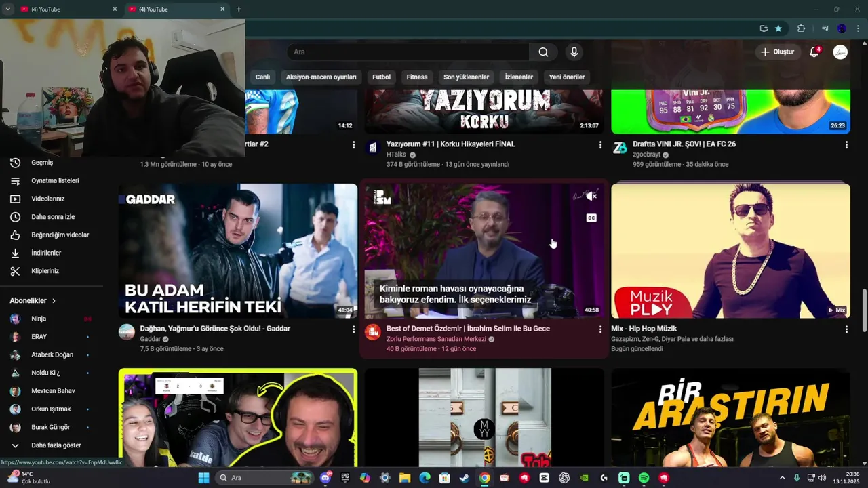The image size is (868, 488).
Task: Open the YouTube account avatar menu
Action: click(840, 52)
